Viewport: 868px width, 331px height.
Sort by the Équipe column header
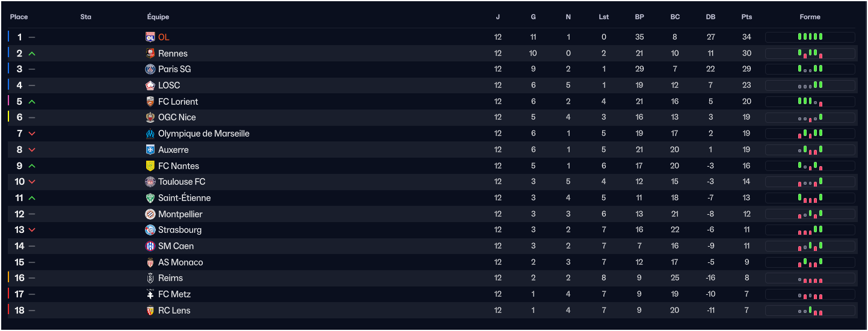click(x=158, y=17)
